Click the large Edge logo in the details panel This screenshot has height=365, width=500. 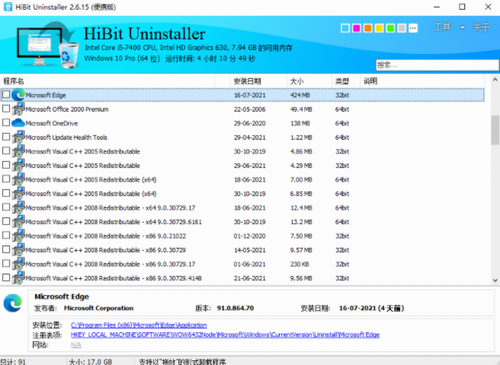click(x=13, y=303)
